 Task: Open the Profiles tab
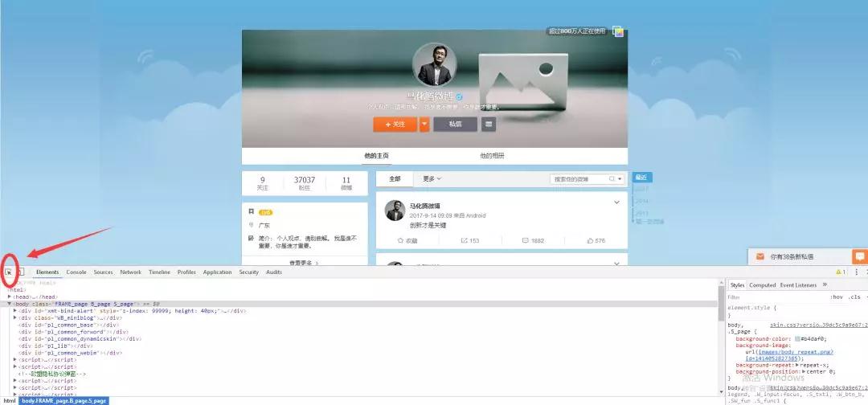coord(186,272)
